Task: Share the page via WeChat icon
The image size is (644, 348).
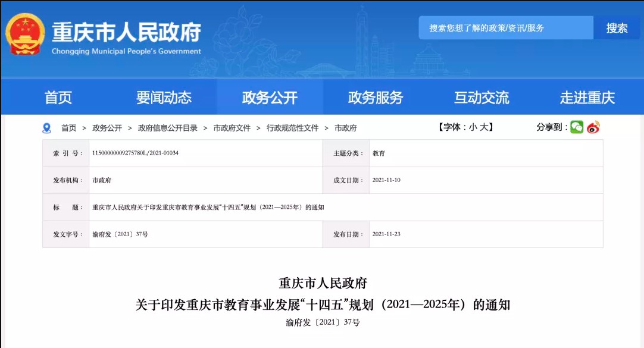Action: [x=576, y=127]
